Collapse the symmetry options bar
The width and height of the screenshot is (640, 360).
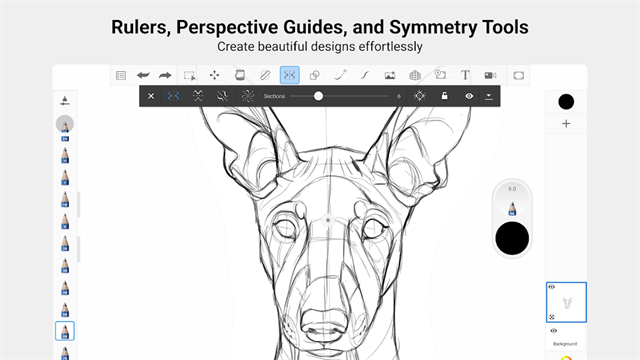coord(489,96)
